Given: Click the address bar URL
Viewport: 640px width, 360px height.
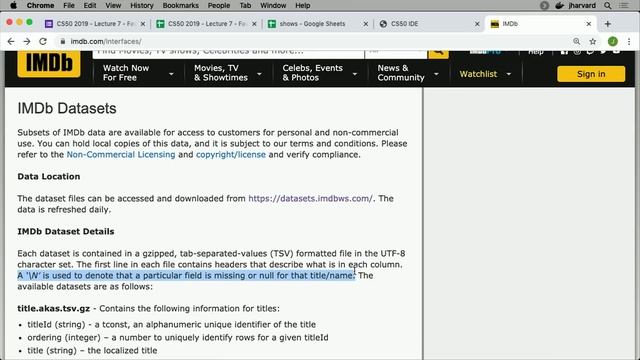Looking at the screenshot, I should tap(106, 41).
